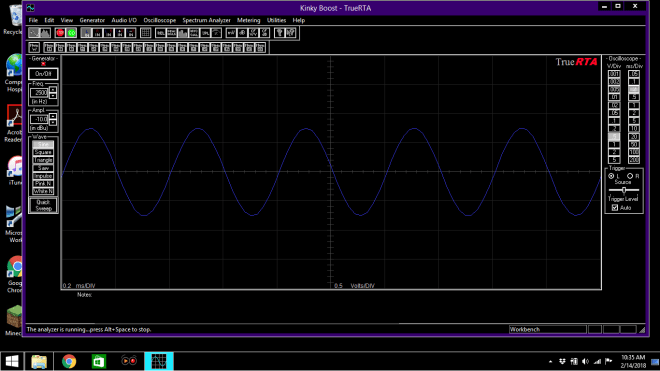This screenshot has height=371, width=660.
Task: Set V/Div to .01
Action: [614, 97]
